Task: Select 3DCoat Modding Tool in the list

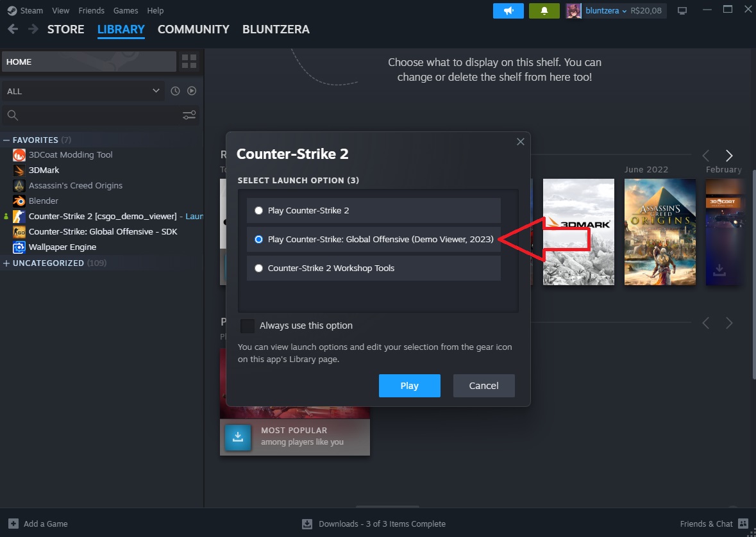Action: coord(71,154)
